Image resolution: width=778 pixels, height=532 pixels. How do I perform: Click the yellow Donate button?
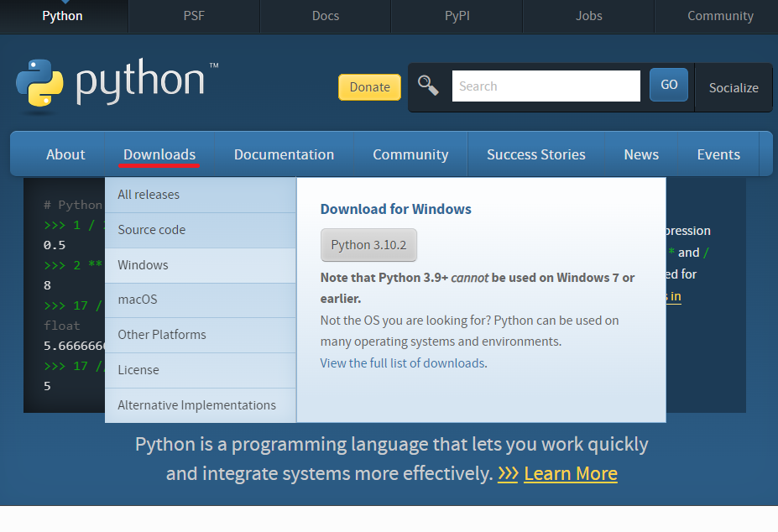coord(369,87)
